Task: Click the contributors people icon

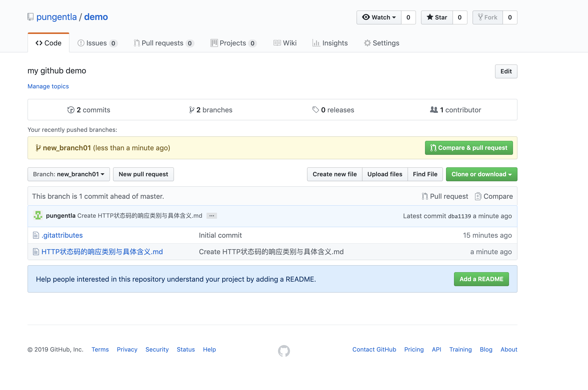Action: (x=434, y=110)
